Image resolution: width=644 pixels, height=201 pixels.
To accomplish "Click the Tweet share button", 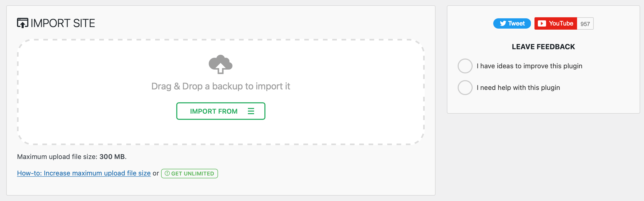I will tap(512, 23).
